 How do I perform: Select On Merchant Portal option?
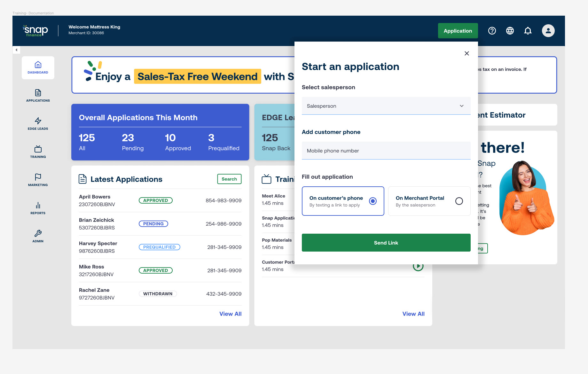[x=429, y=201]
